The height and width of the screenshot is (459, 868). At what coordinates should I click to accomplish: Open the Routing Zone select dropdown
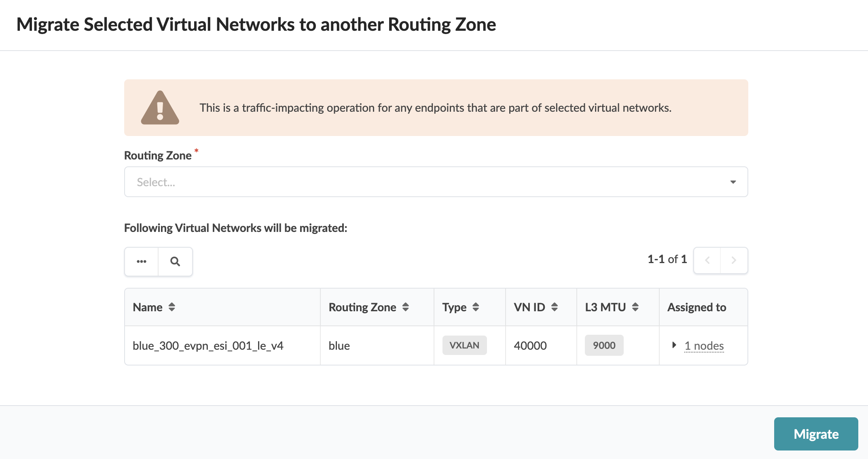(429, 182)
